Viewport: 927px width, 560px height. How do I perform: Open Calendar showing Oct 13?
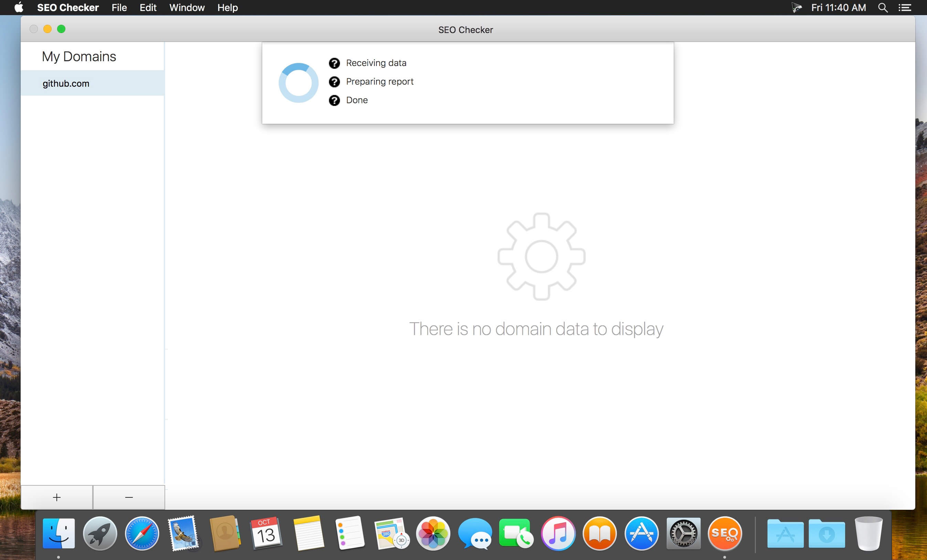(266, 533)
